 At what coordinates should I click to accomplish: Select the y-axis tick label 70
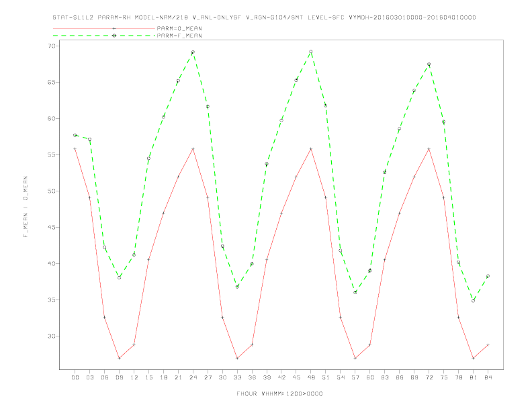click(x=52, y=46)
